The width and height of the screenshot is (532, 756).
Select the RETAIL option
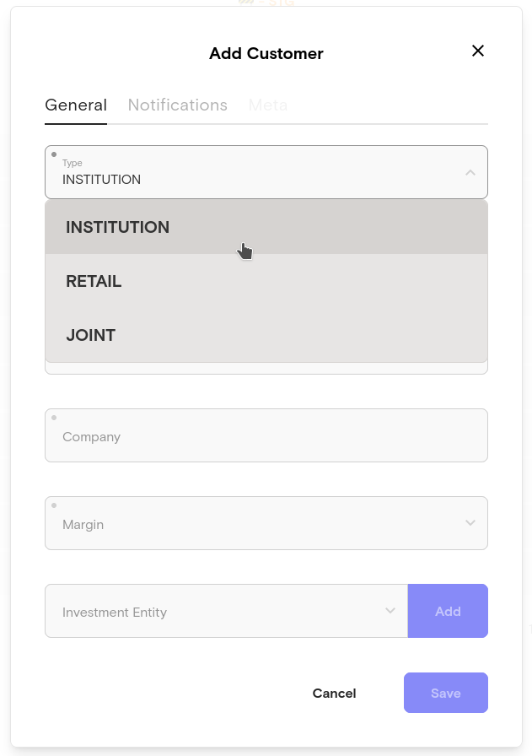pyautogui.click(x=94, y=281)
